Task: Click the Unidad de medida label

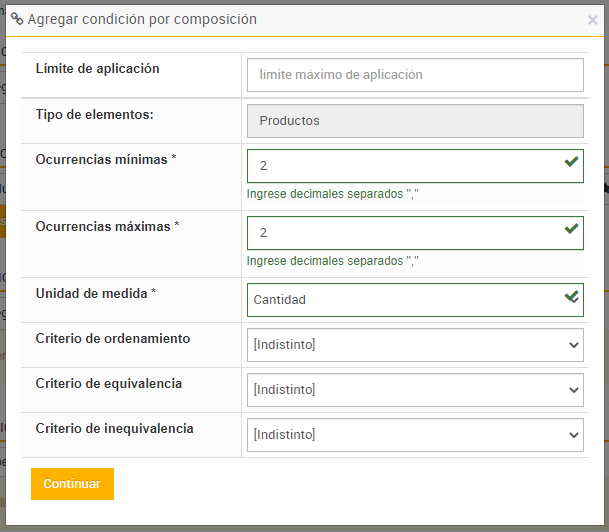Action: tap(96, 293)
